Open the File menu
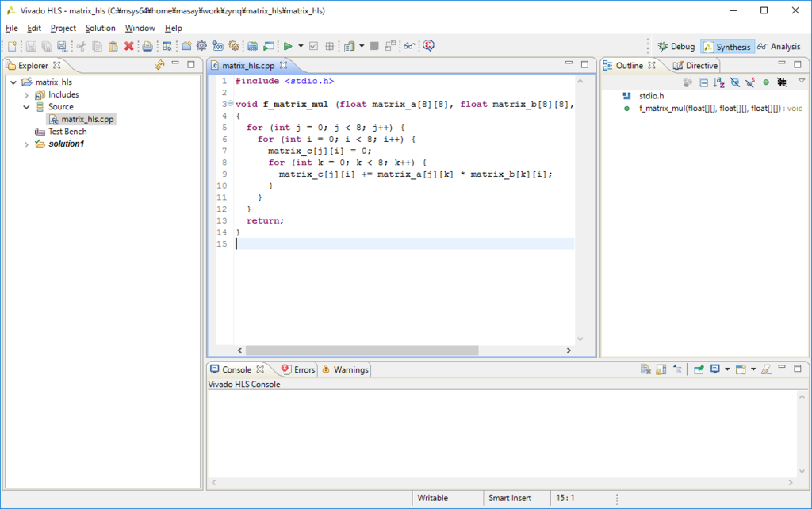812x509 pixels. [11, 28]
